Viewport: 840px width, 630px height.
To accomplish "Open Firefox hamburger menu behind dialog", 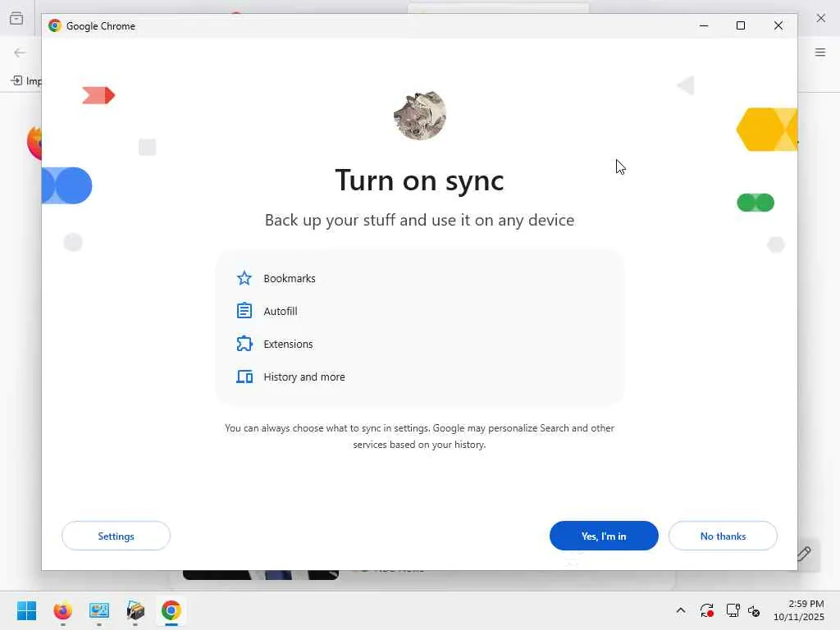I will click(820, 52).
